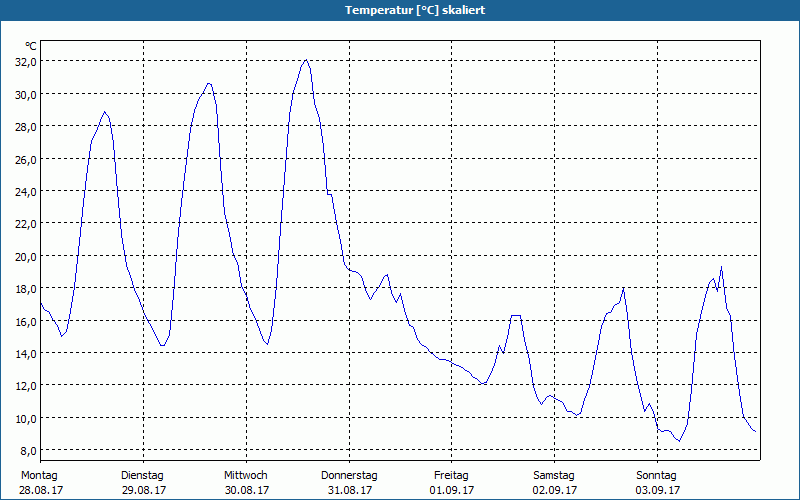Viewport: 800px width, 500px height.
Task: Click the 28.08.17 date label
Action: tap(41, 490)
